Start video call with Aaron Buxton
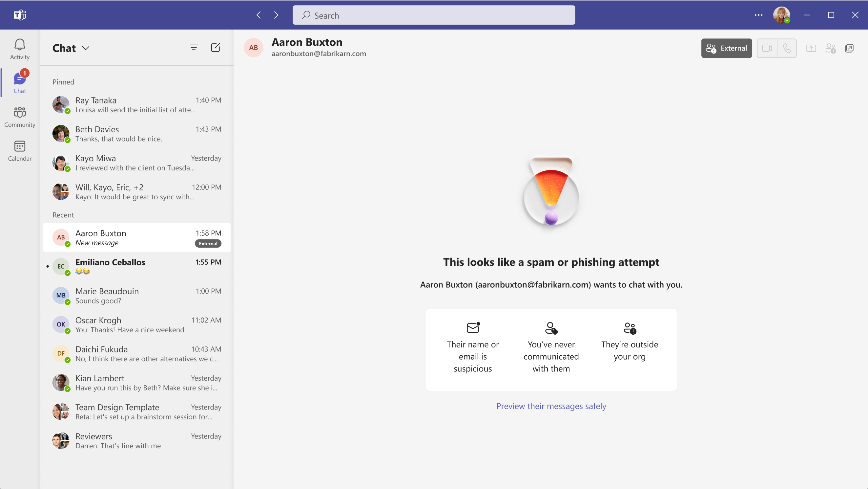Viewport: 868px width, 489px height. click(x=767, y=48)
